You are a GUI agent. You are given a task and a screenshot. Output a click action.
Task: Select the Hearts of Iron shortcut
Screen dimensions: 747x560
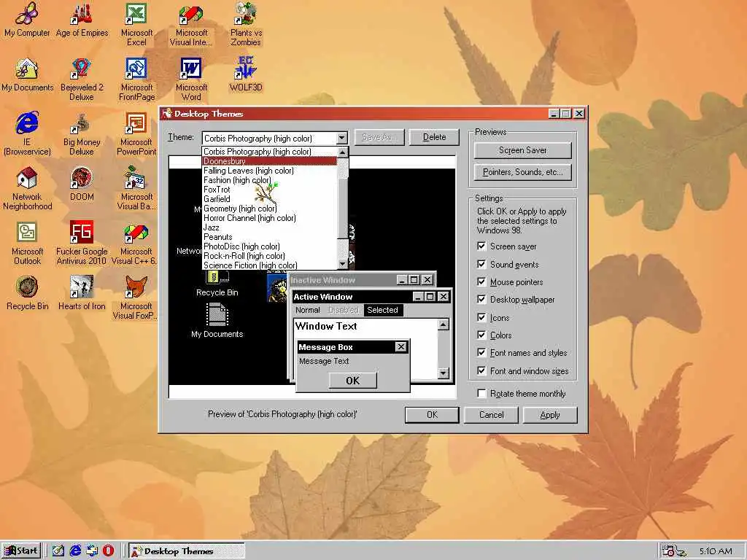82,293
